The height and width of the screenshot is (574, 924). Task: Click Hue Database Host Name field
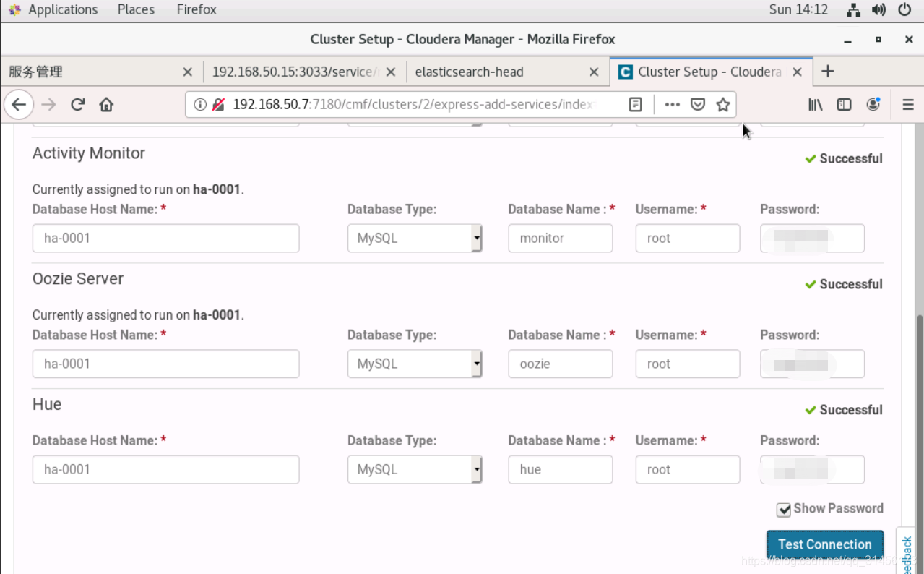pyautogui.click(x=166, y=469)
